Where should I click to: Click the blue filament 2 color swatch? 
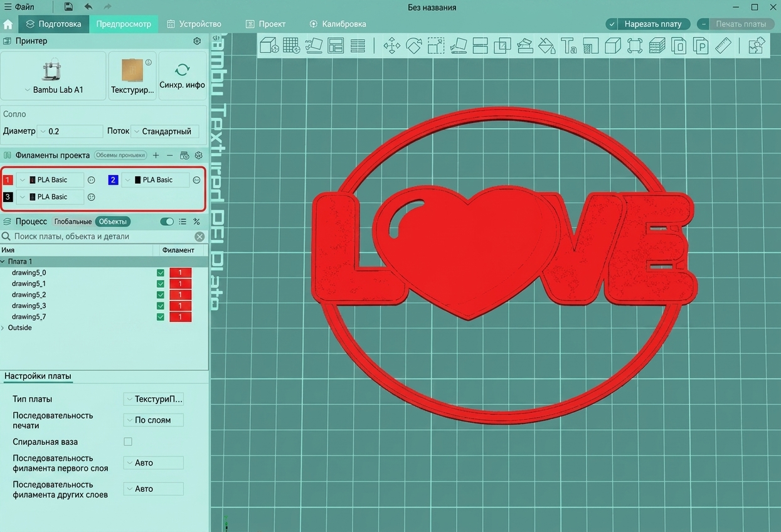113,180
